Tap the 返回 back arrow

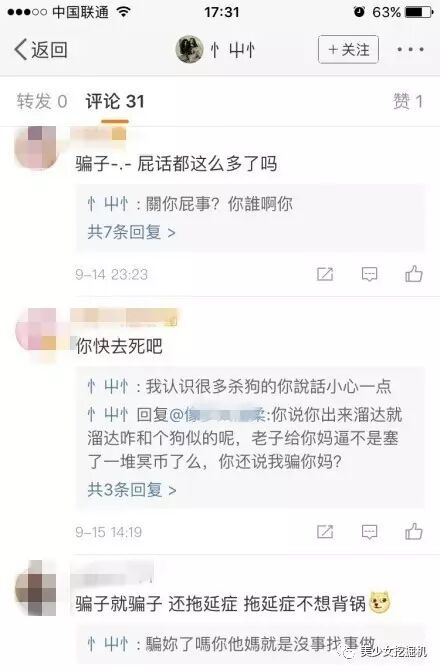click(41, 50)
